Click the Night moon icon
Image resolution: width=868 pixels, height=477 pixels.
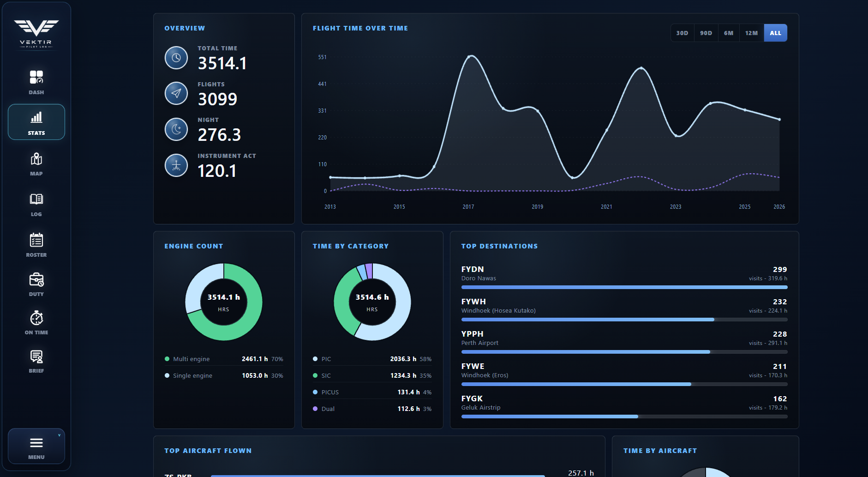point(176,129)
